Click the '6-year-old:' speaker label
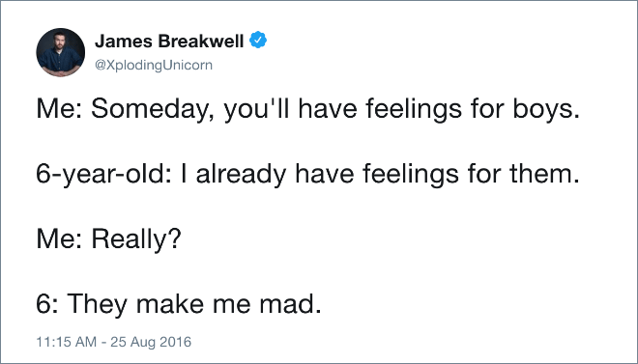This screenshot has height=364, width=638. click(x=103, y=174)
